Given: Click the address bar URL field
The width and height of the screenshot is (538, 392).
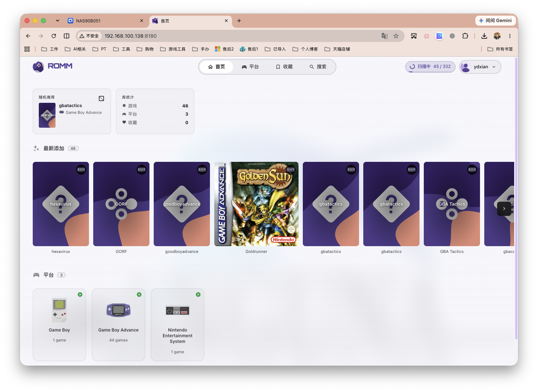Looking at the screenshot, I should [240, 36].
